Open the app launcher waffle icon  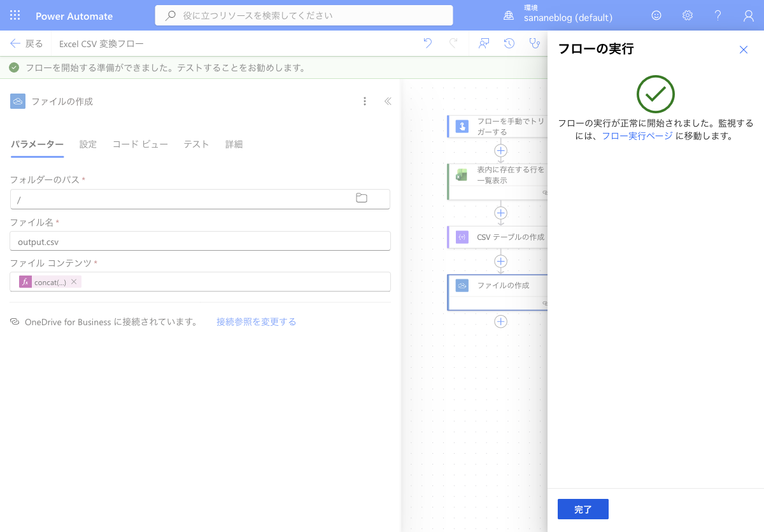(x=15, y=16)
